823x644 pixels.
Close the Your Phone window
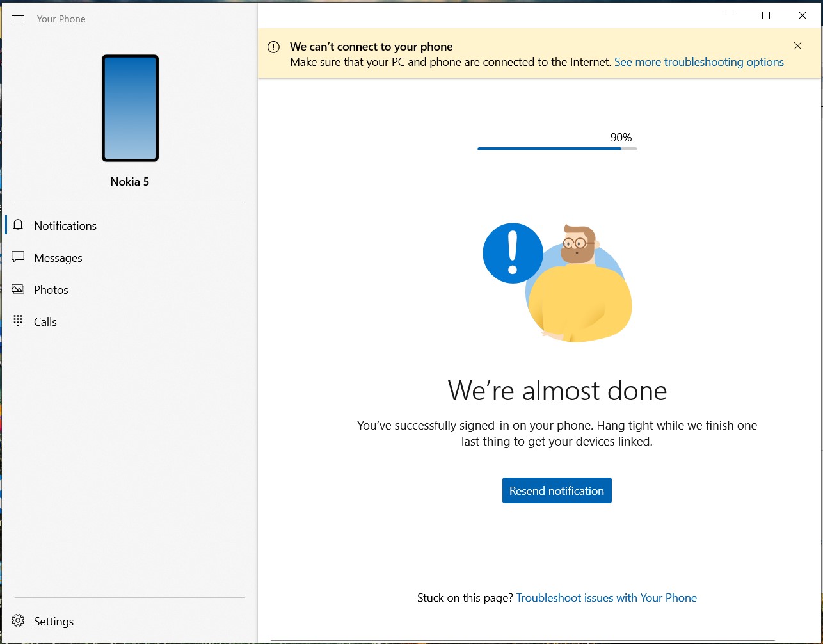[x=802, y=15]
